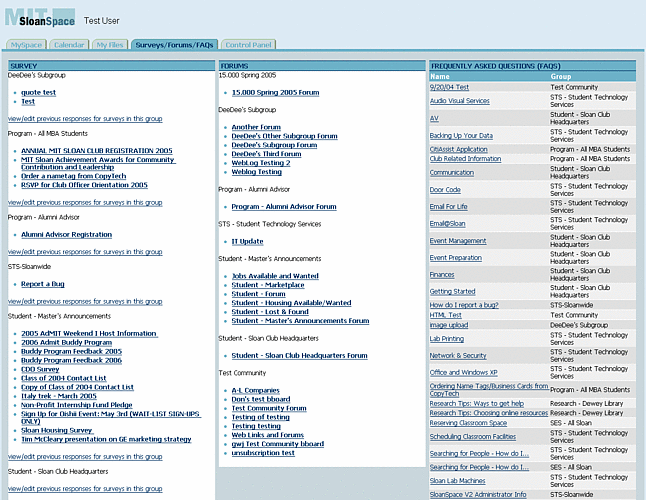The width and height of the screenshot is (646, 500).
Task: Go to the My Files tab
Action: (110, 45)
